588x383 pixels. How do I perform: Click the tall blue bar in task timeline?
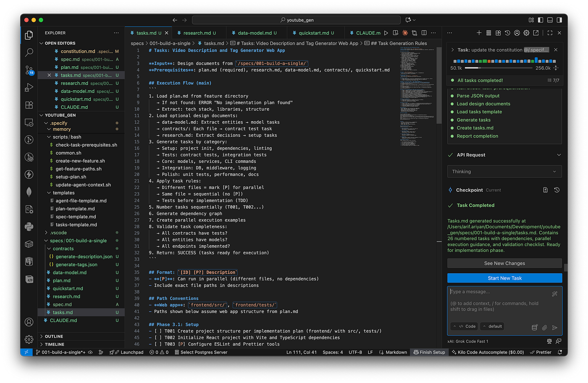pyautogui.click(x=535, y=60)
